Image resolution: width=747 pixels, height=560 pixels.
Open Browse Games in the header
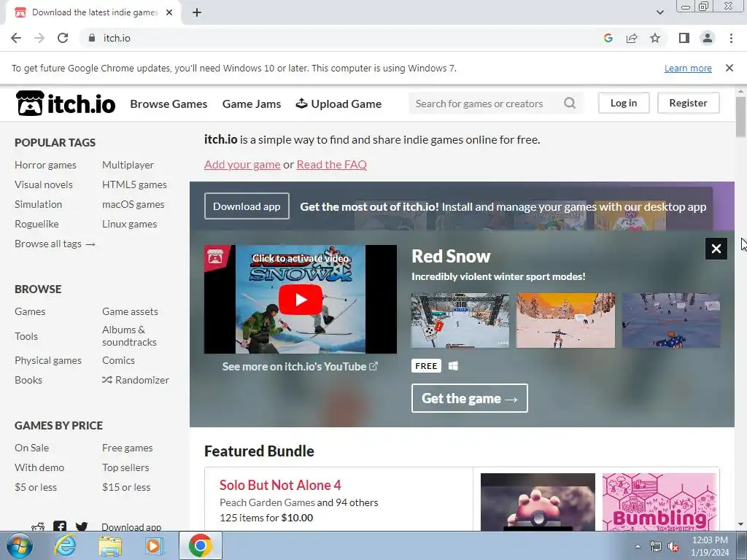169,104
